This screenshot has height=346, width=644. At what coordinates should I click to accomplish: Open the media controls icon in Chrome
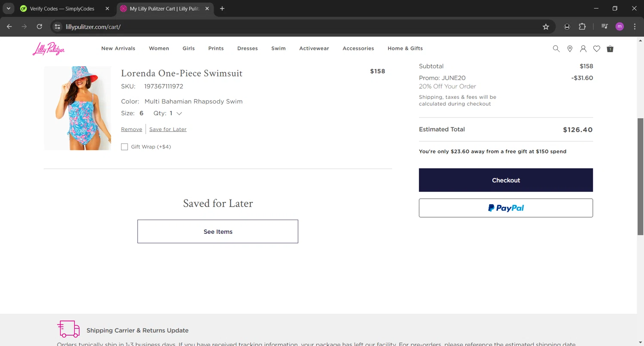pyautogui.click(x=605, y=27)
